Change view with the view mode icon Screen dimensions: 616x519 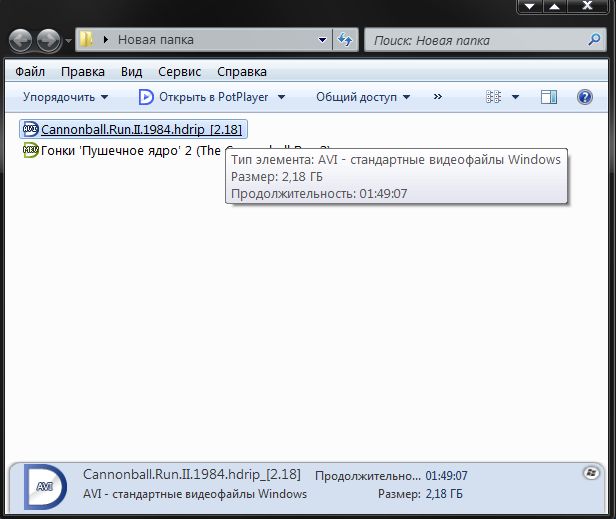[493, 97]
